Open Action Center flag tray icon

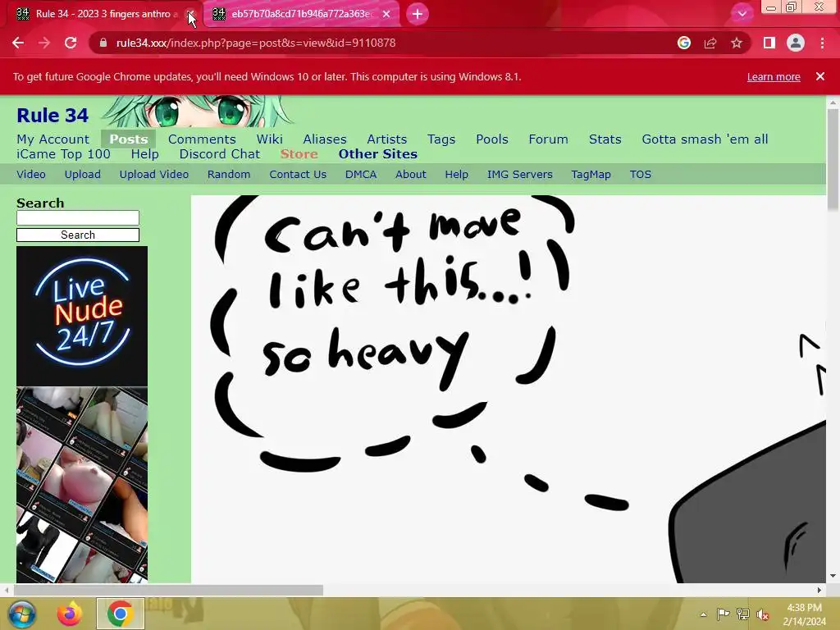point(724,614)
